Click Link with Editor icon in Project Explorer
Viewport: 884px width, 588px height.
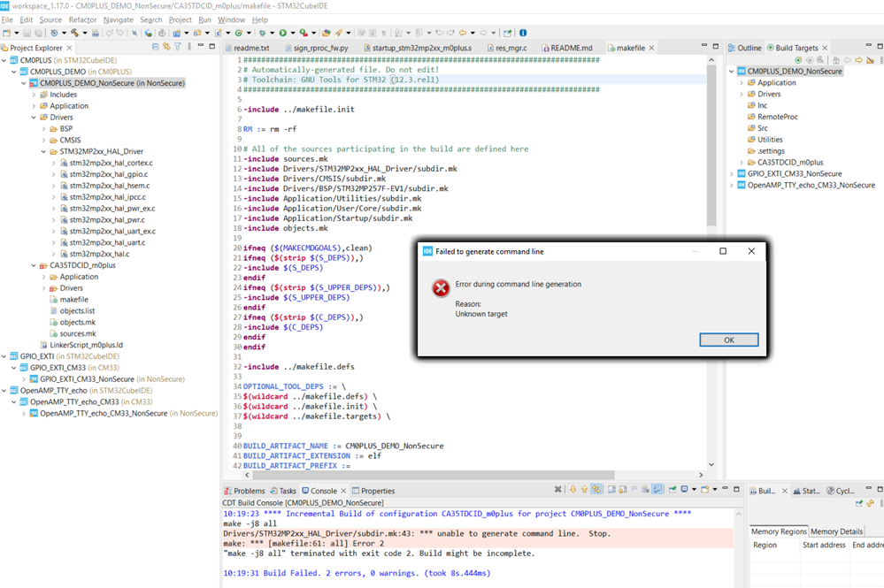pos(166,47)
